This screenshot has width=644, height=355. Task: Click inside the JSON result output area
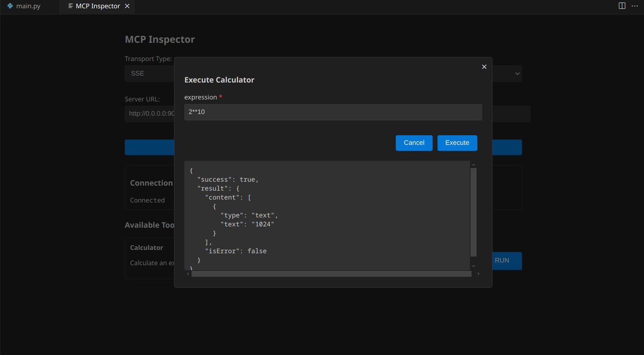pos(326,215)
